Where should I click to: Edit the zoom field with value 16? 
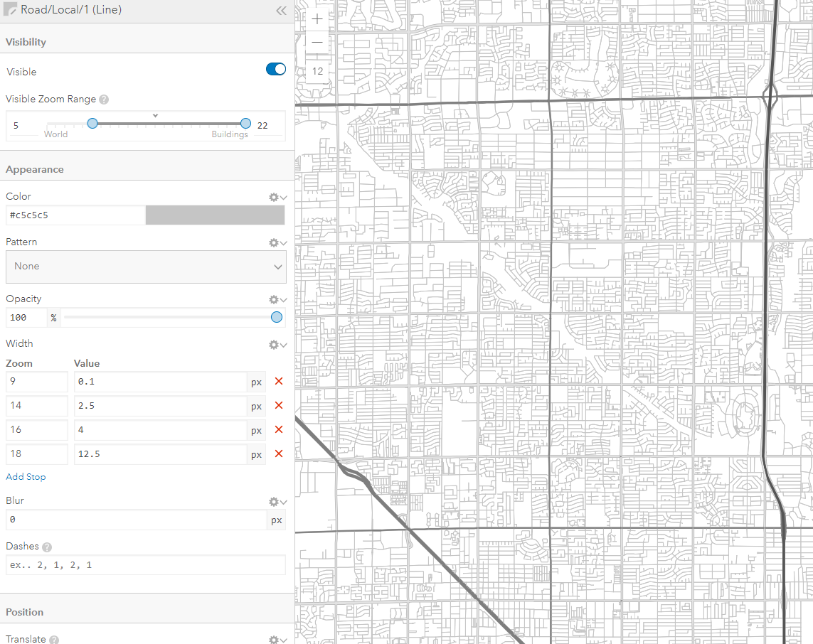[37, 430]
